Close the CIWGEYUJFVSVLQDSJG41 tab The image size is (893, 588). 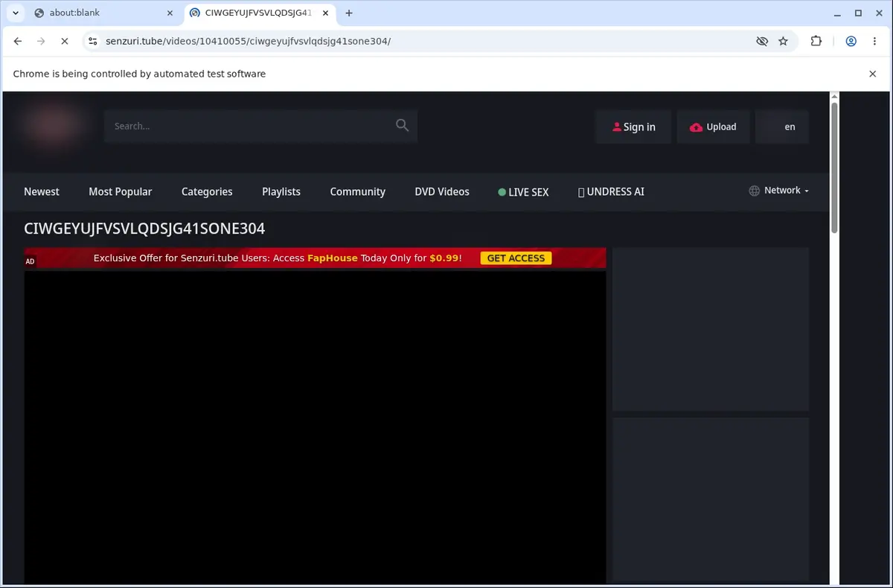tap(325, 13)
